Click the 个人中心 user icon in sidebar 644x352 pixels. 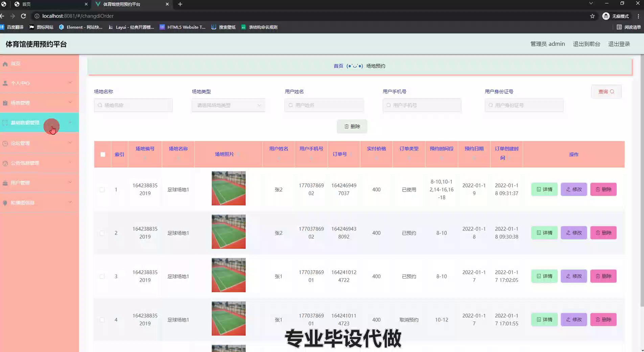click(5, 83)
